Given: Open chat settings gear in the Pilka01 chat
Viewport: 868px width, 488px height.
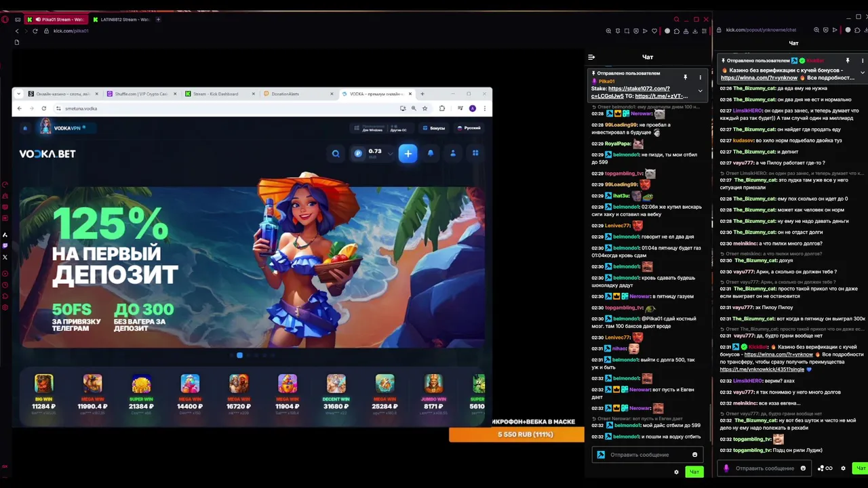Looking at the screenshot, I should point(676,472).
